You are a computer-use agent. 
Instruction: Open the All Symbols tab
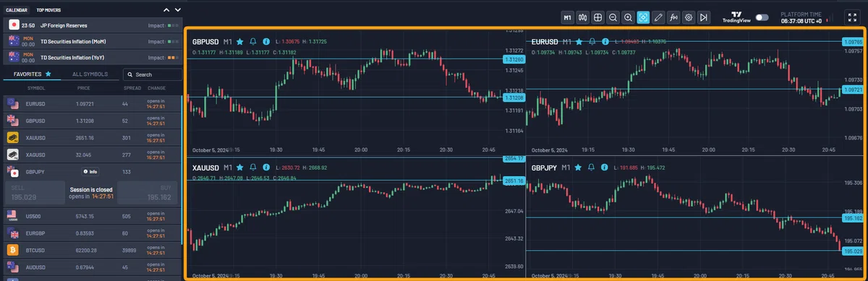pyautogui.click(x=90, y=74)
